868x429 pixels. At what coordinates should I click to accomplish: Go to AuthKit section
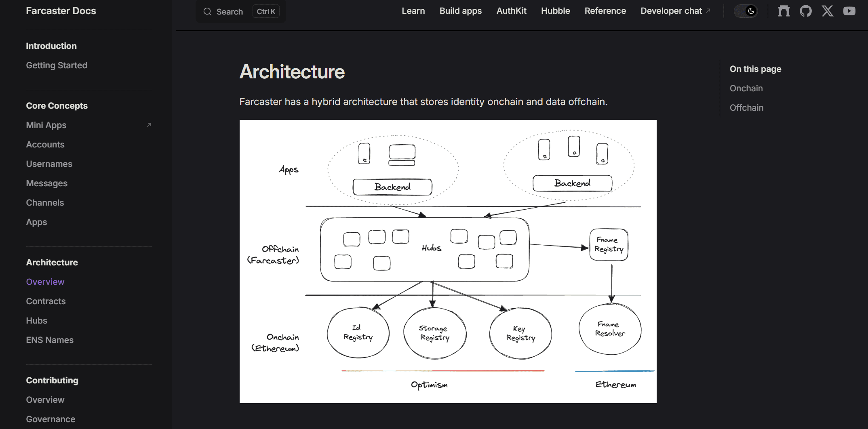click(511, 11)
